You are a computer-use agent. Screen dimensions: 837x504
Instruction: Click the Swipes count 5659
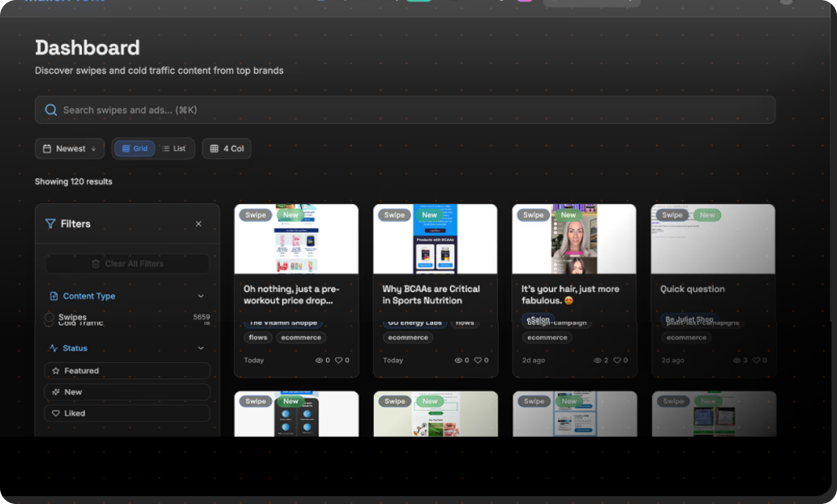click(201, 317)
